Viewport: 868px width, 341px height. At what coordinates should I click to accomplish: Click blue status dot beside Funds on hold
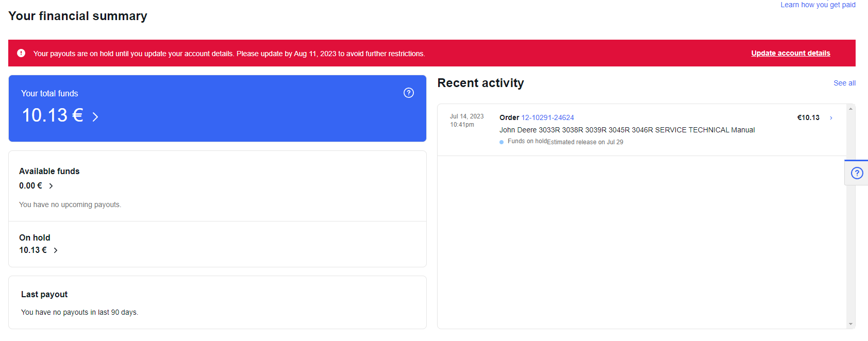(502, 142)
